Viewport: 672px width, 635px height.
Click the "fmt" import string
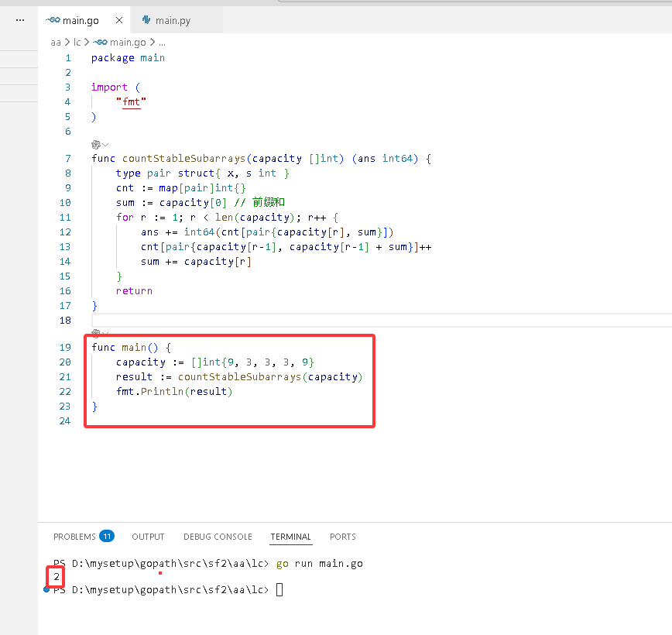[131, 102]
